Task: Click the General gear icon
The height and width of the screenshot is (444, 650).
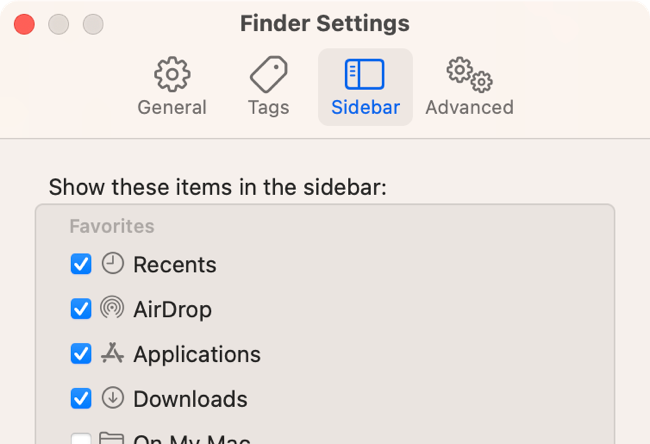Action: coord(172,74)
